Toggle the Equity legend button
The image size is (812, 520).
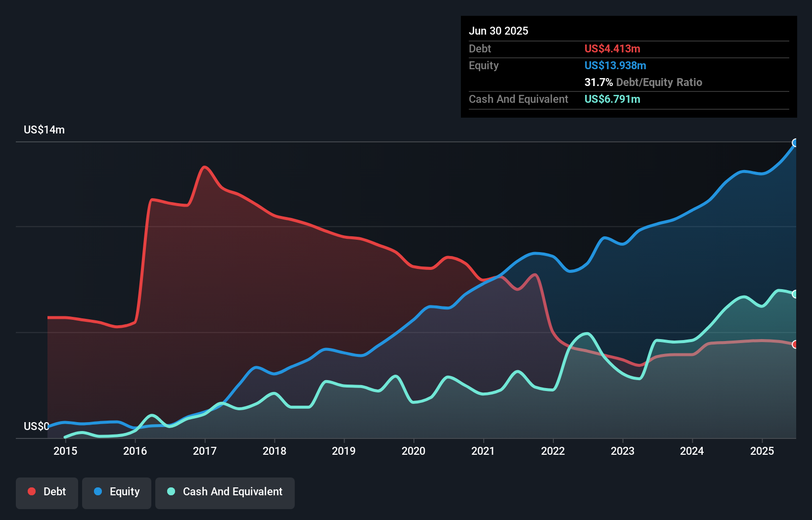tap(117, 493)
